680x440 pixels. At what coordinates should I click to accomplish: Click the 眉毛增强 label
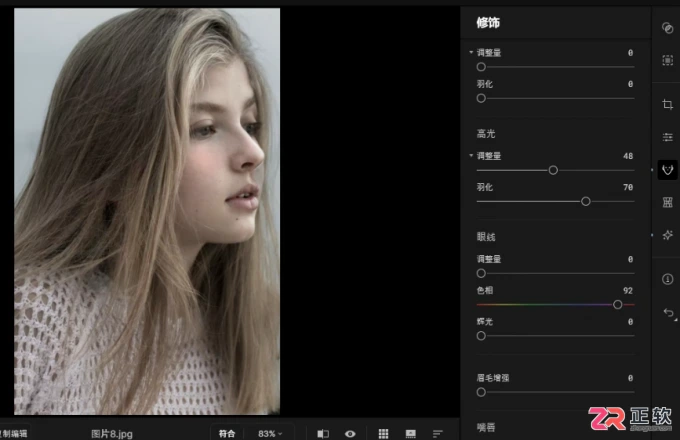point(493,378)
